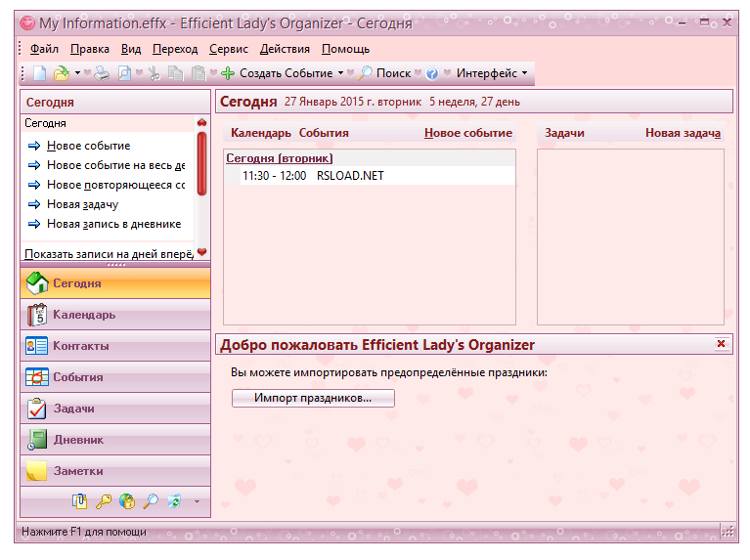
Task: Open the Интерфейс dropdown
Action: point(492,73)
